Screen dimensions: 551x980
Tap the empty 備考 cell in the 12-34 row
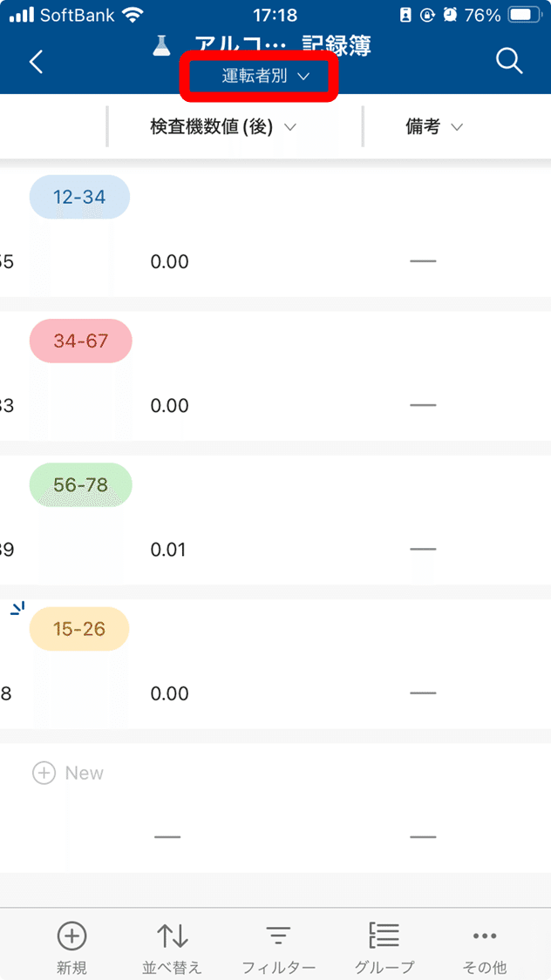pyautogui.click(x=423, y=261)
